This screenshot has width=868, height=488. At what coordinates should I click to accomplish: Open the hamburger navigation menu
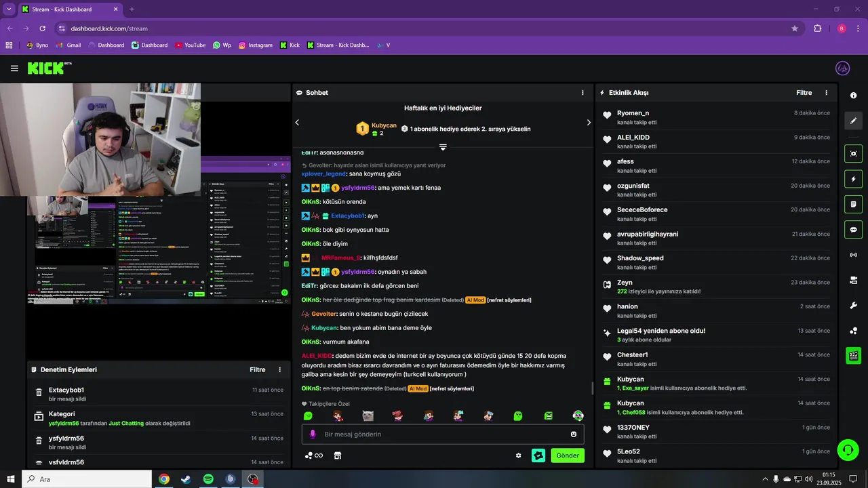tap(14, 68)
